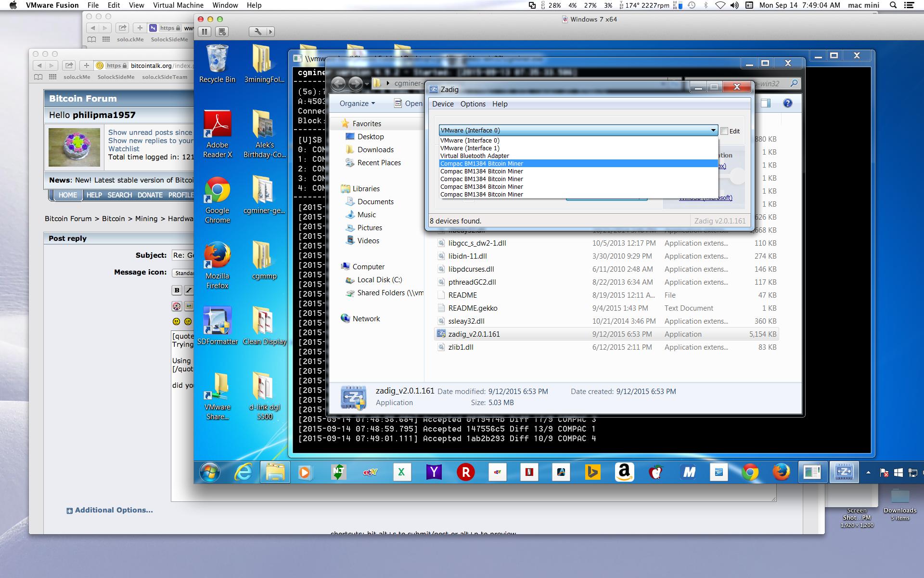Pause the virtual machine in VMware toolbar
This screenshot has width=924, height=578.
coord(205,32)
